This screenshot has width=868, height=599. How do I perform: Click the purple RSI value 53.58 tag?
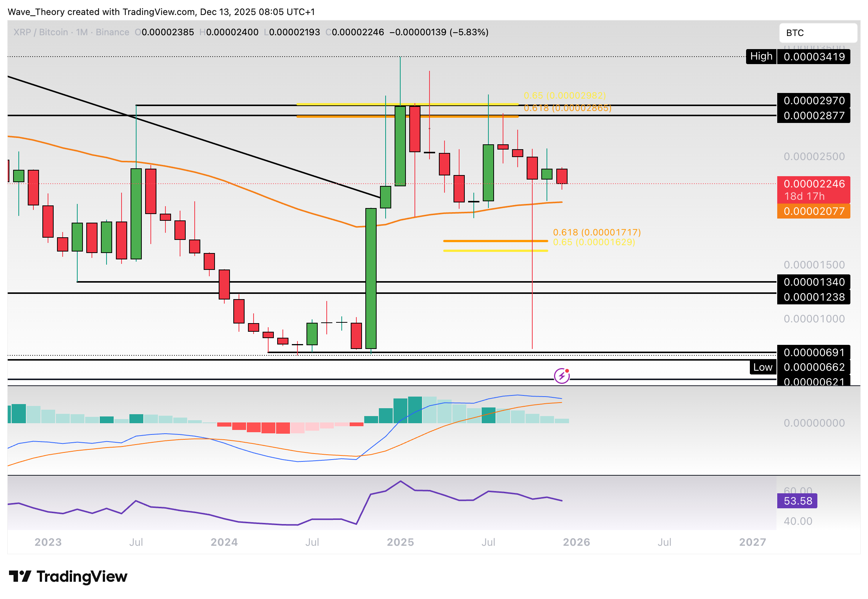coord(797,501)
